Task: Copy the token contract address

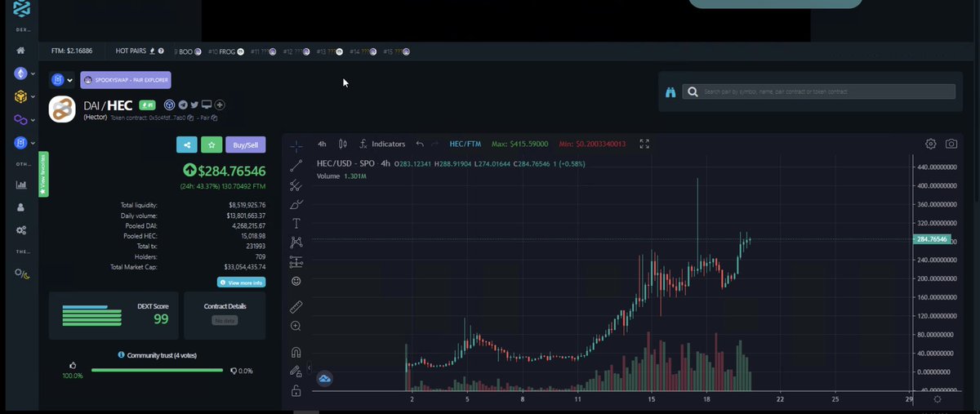Action: [x=189, y=118]
